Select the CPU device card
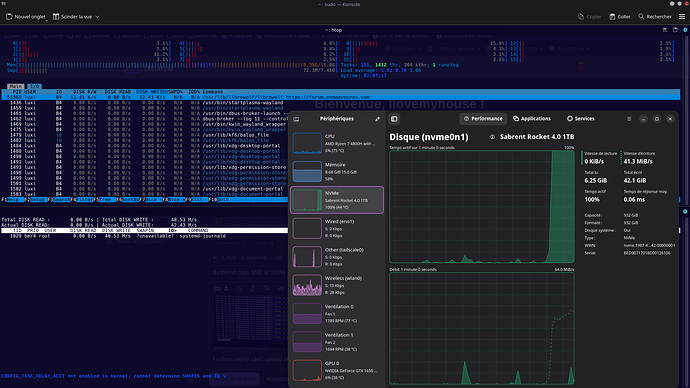 [337, 143]
